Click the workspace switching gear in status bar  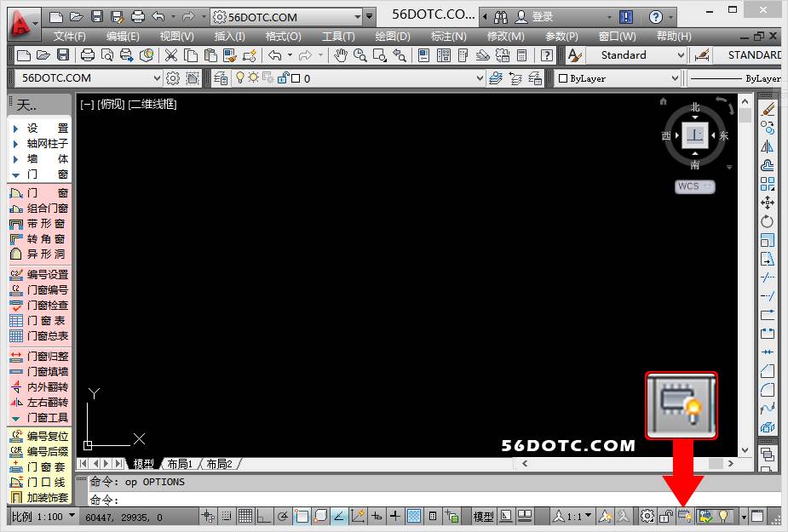[x=647, y=517]
